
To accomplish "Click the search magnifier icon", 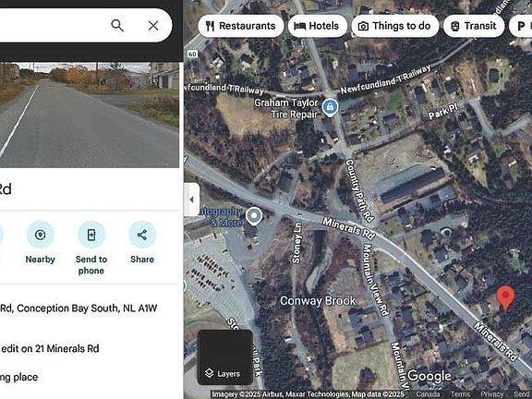I will [117, 26].
